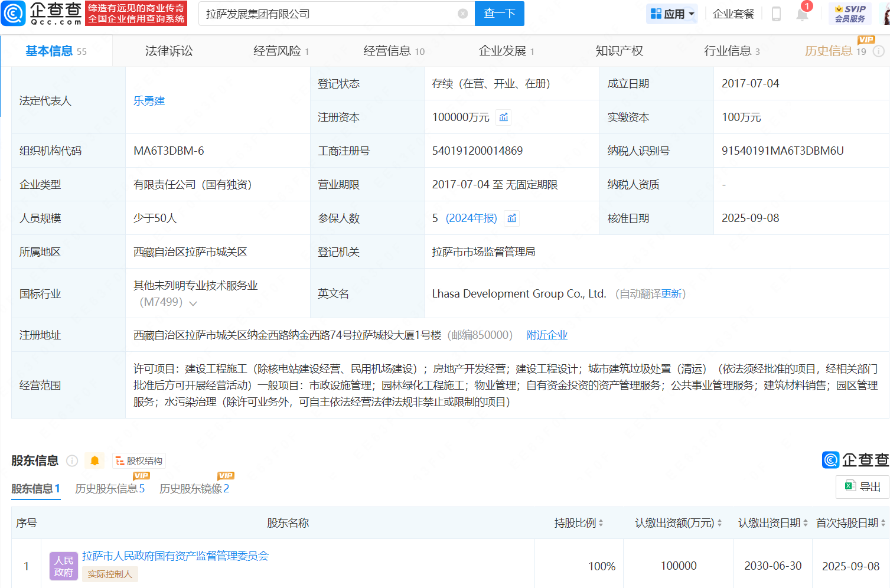890x588 pixels.
Task: Open the 应用 dropdown in the header
Action: 671,13
